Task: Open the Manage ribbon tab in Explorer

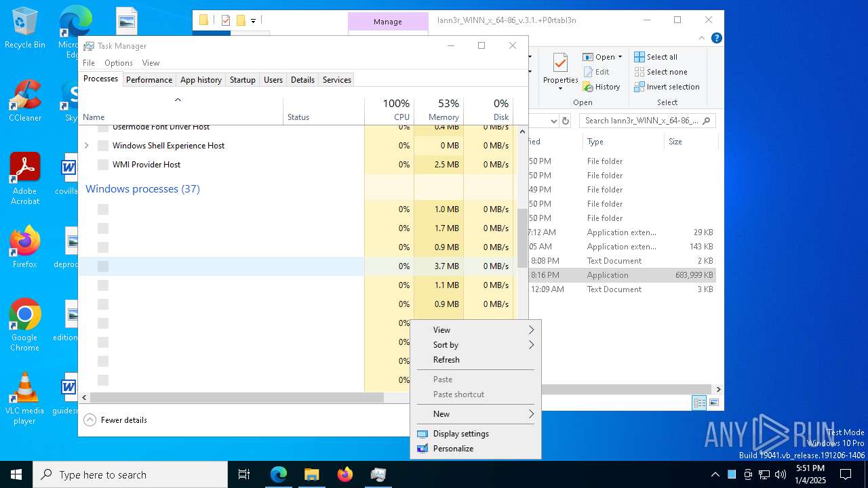Action: pyautogui.click(x=388, y=22)
